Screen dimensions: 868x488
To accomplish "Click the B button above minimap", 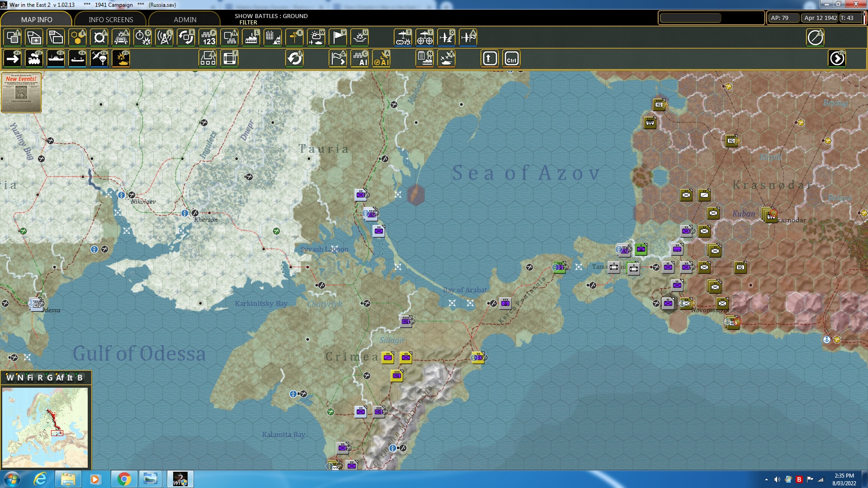I will (x=80, y=378).
